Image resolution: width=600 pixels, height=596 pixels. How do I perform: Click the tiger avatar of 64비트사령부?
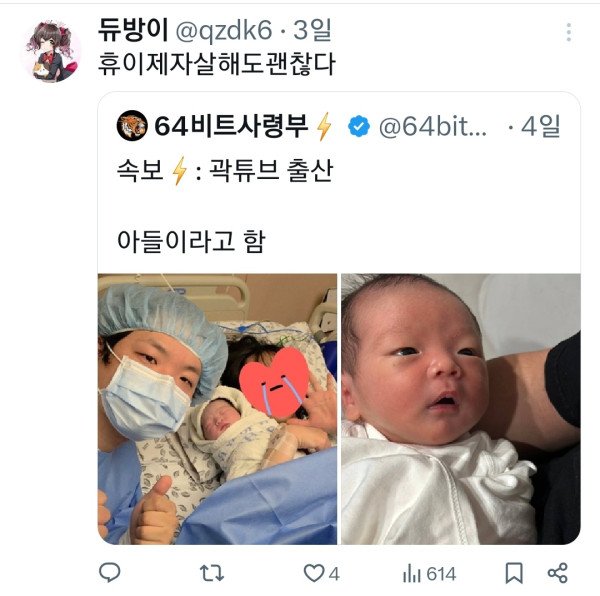(132, 126)
